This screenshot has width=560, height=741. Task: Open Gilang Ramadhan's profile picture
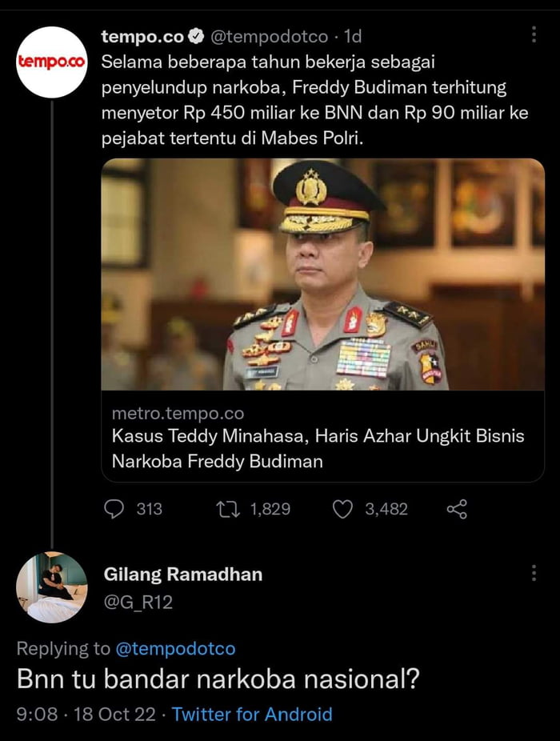[x=51, y=587]
